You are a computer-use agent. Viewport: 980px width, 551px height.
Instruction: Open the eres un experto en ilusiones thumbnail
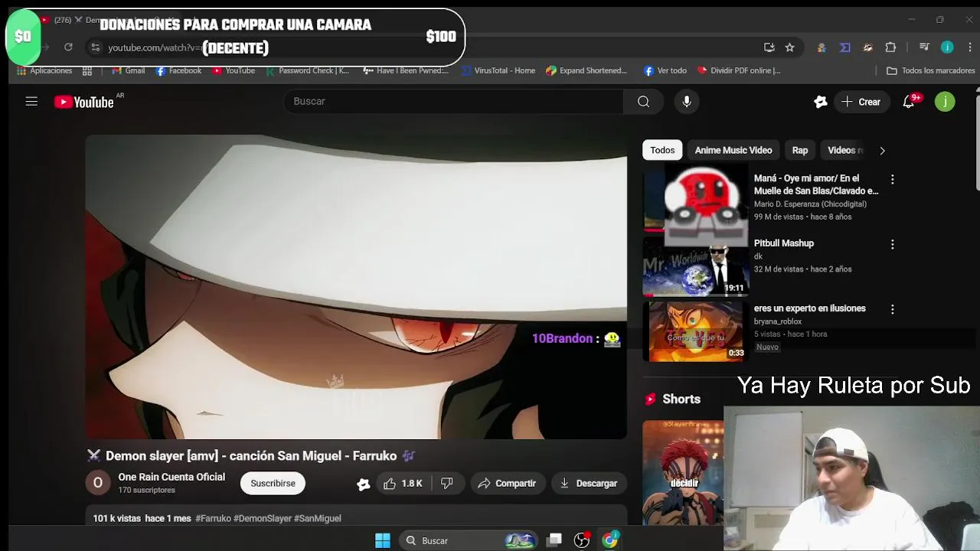pyautogui.click(x=695, y=331)
